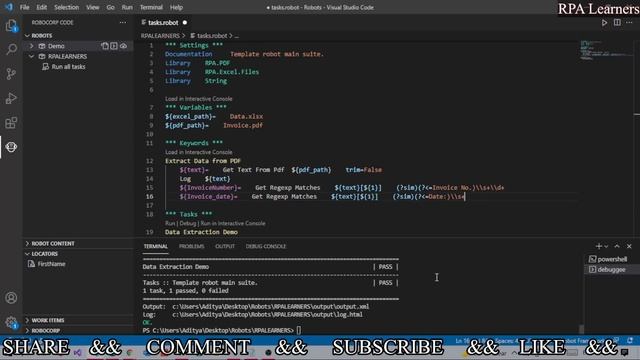Click the first action icon on Demo robot row
Screen dimensions: 640x360
point(105,46)
